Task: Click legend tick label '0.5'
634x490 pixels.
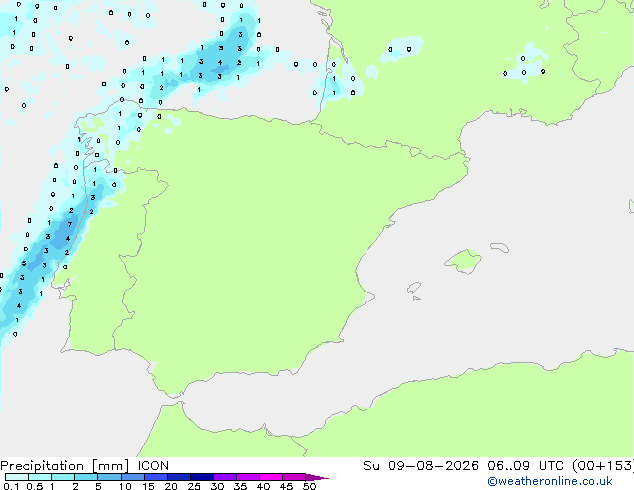Action: click(x=34, y=486)
